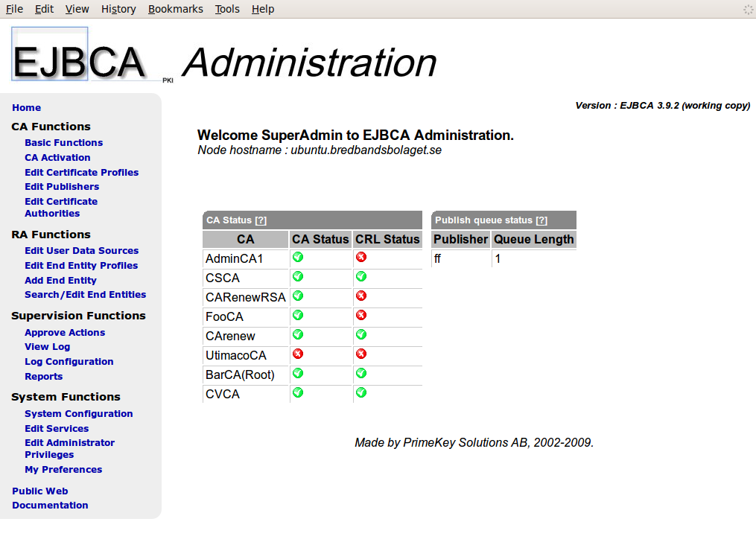Open the Tools menu
This screenshot has width=756, height=545.
(x=227, y=9)
